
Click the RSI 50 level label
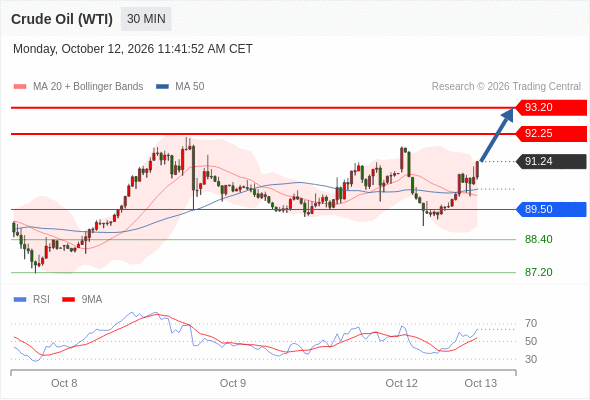531,341
